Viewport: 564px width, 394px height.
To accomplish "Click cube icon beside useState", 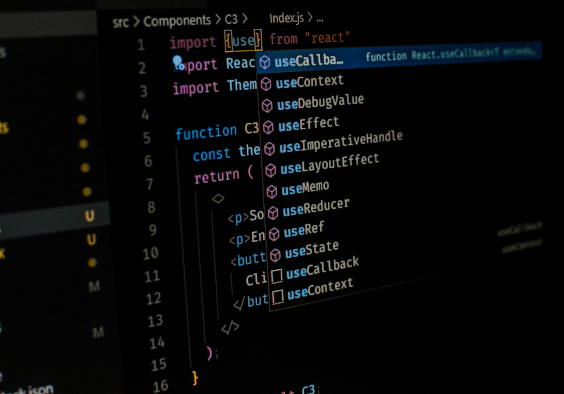I will click(x=276, y=255).
